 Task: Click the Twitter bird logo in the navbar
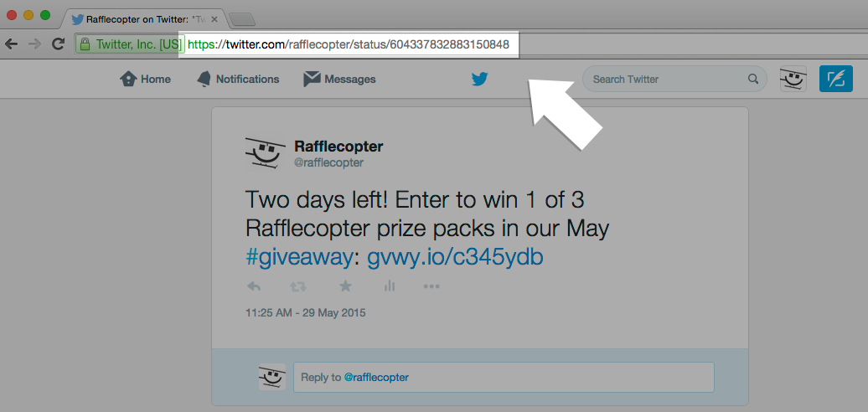tap(479, 79)
